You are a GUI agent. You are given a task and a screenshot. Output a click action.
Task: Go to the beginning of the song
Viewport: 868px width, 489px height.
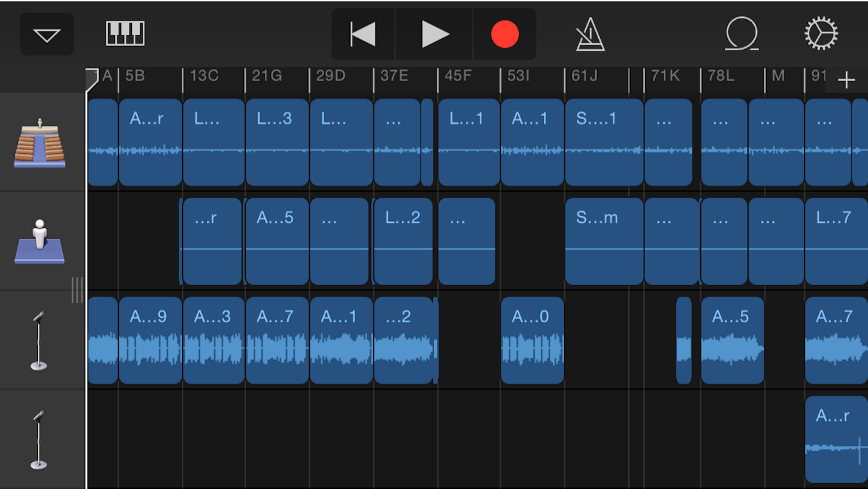(x=363, y=34)
